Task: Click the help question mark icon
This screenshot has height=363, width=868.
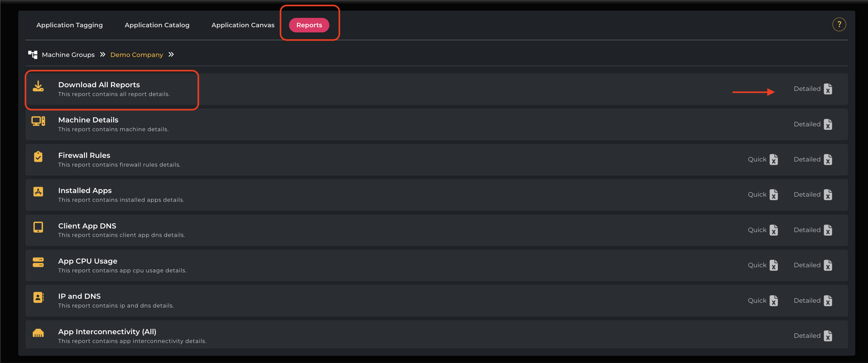Action: tap(839, 25)
